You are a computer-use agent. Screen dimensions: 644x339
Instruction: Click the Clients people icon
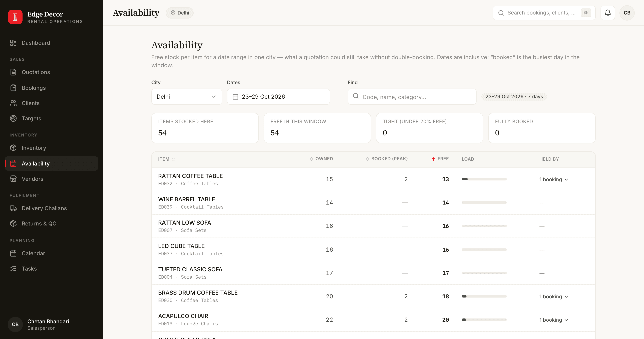[13, 103]
